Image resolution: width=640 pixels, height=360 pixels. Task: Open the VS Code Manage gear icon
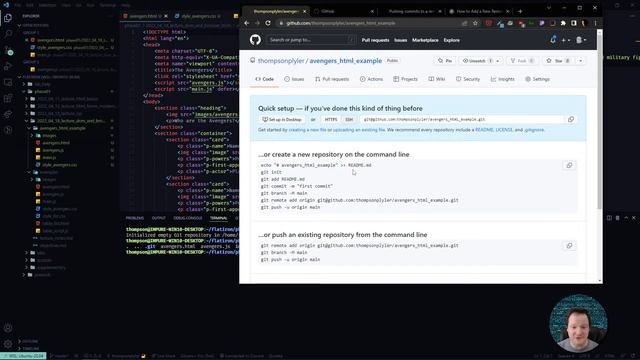tap(8, 344)
